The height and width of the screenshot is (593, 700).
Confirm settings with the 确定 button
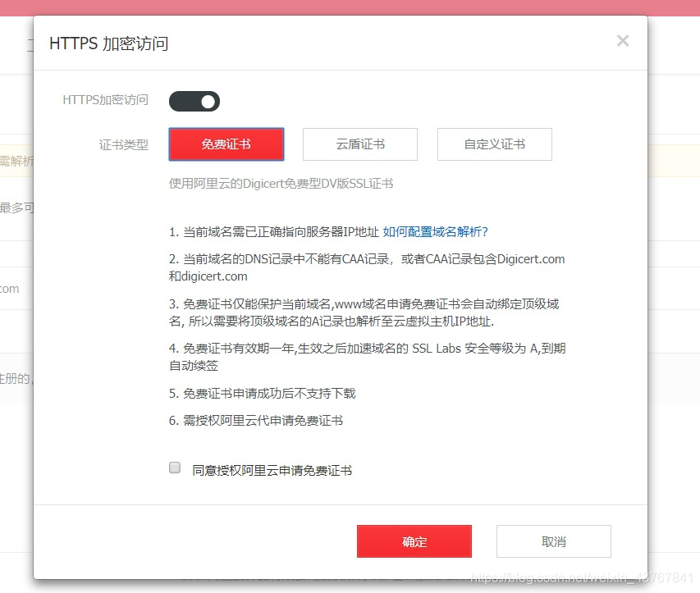coord(414,541)
